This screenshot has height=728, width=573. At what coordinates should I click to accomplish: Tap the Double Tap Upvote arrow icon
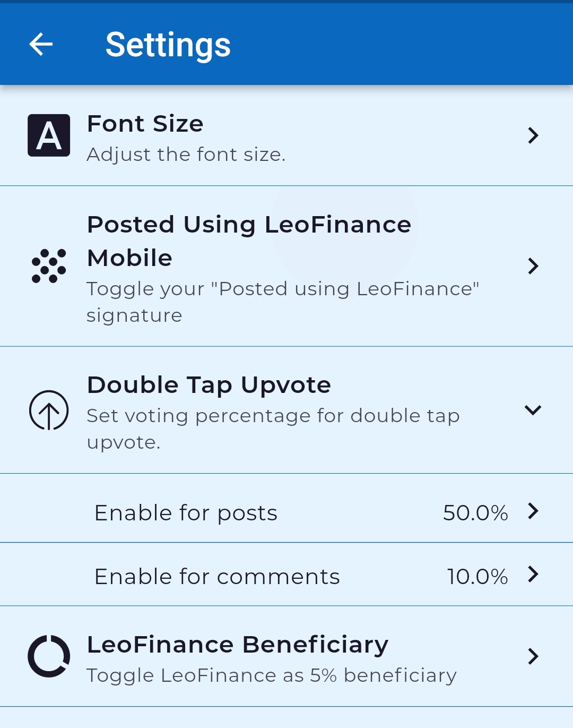49,410
